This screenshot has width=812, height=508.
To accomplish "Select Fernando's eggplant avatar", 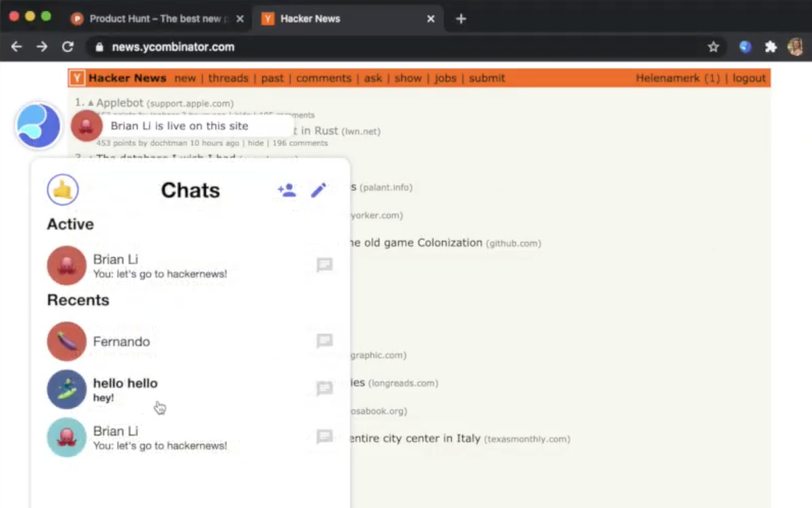I will (67, 342).
